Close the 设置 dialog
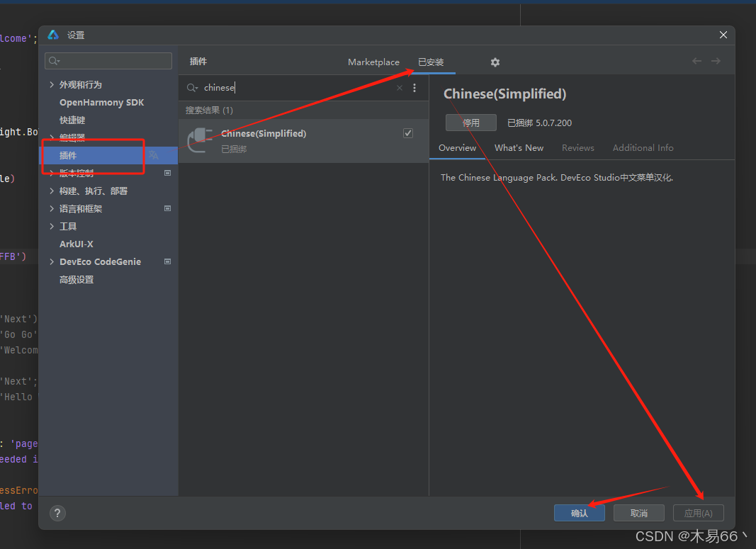This screenshot has width=756, height=549. click(x=723, y=35)
